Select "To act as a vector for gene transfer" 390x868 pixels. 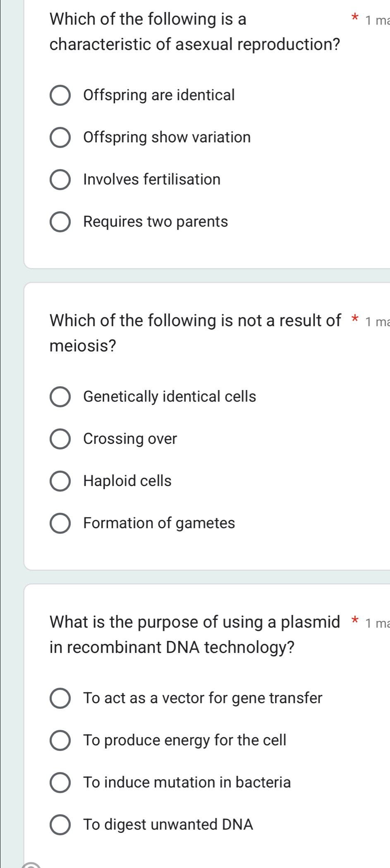(60, 698)
